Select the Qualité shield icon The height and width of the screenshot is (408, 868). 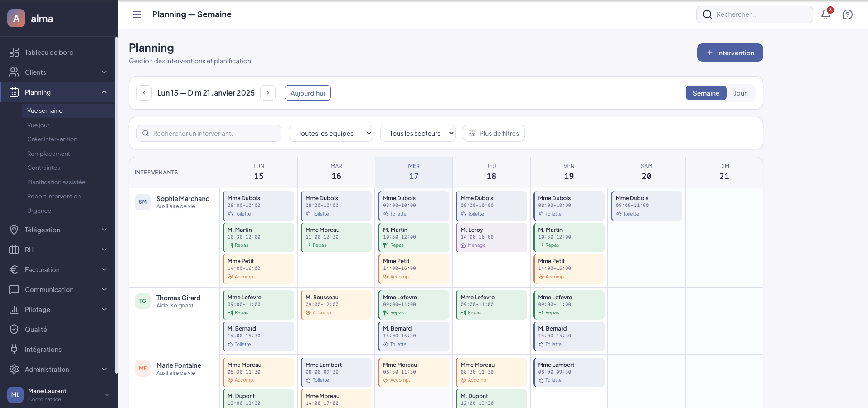[x=15, y=329]
